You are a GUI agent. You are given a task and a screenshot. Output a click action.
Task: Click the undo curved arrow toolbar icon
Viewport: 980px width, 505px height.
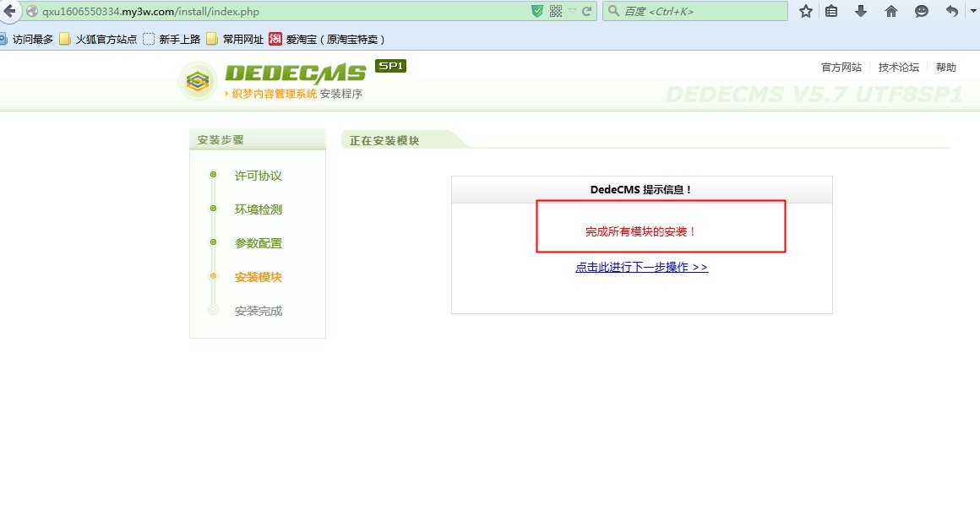tap(952, 11)
